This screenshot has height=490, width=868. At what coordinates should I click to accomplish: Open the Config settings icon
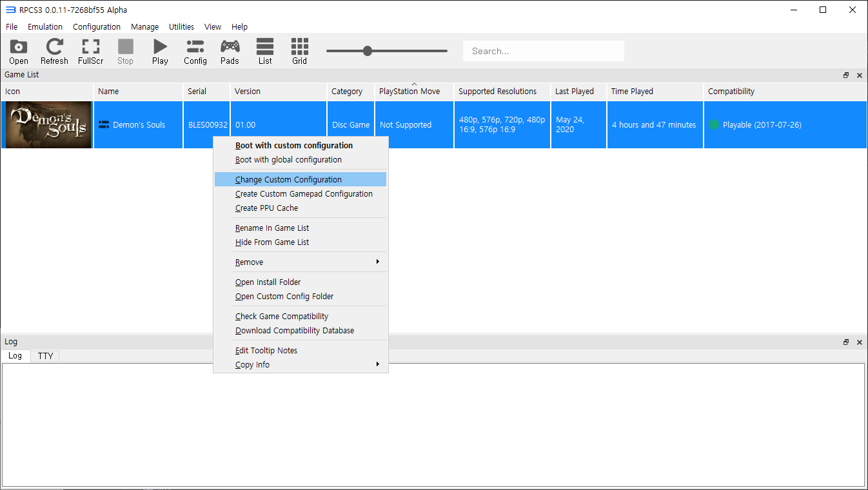pyautogui.click(x=195, y=52)
